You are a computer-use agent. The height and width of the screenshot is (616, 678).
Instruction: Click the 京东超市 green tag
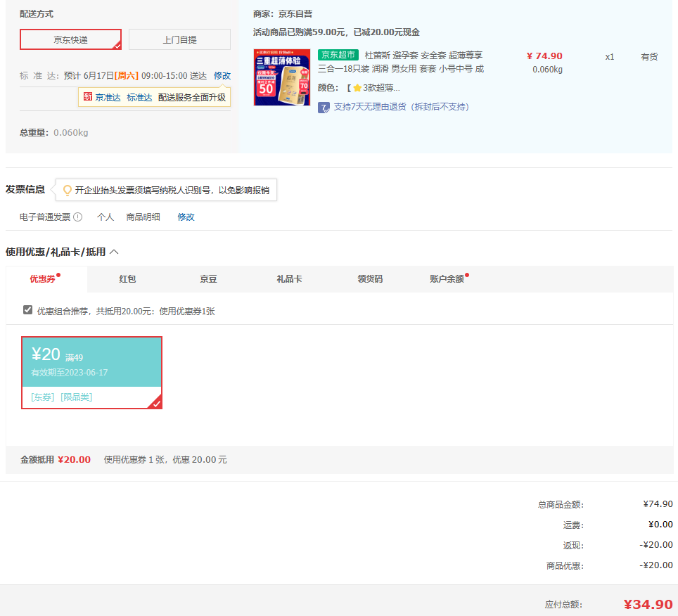click(338, 55)
